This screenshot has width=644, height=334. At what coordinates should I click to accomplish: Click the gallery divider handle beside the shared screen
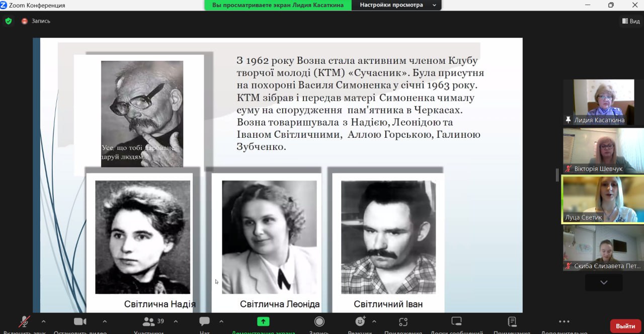[x=557, y=175]
